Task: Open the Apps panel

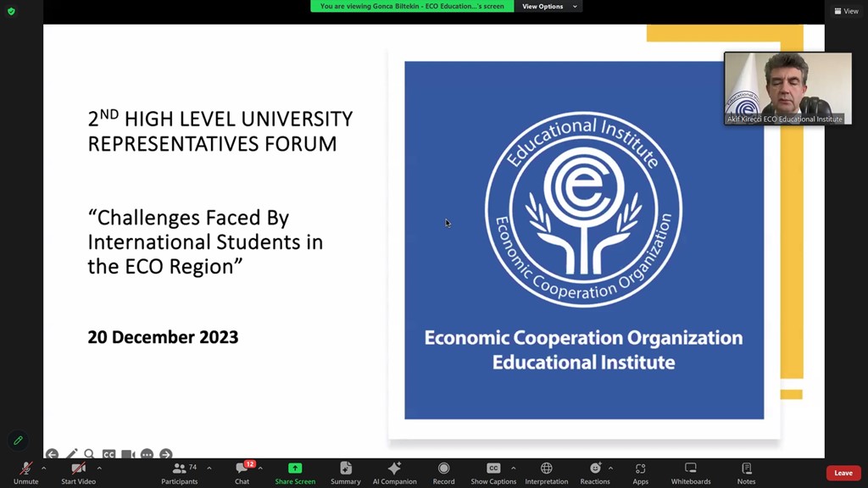Action: tap(641, 473)
